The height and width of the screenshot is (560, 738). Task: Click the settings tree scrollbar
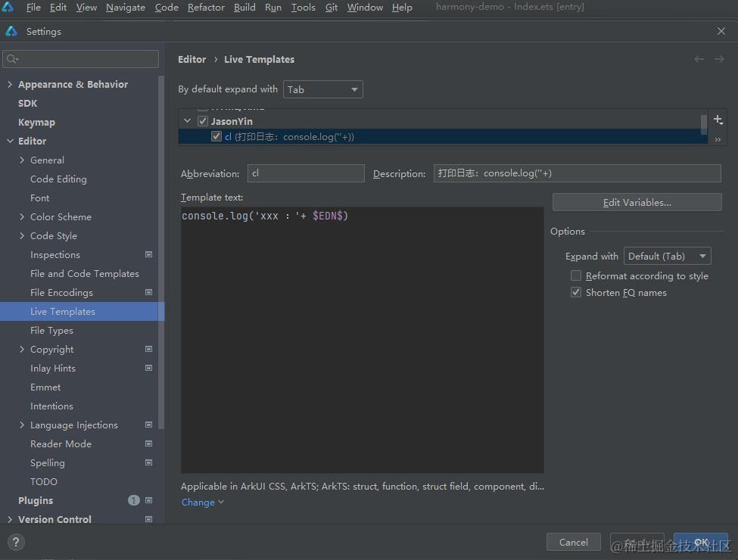tap(161, 253)
